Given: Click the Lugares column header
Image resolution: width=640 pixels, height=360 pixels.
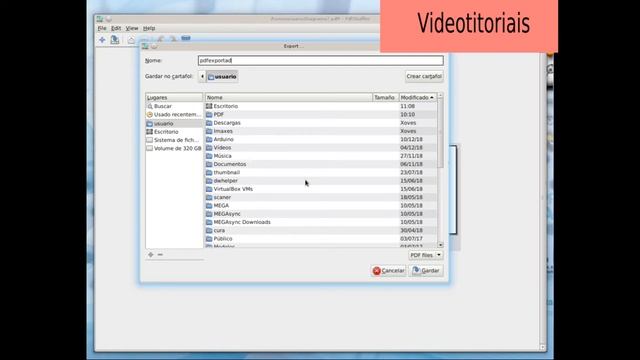Looking at the screenshot, I should (174, 98).
